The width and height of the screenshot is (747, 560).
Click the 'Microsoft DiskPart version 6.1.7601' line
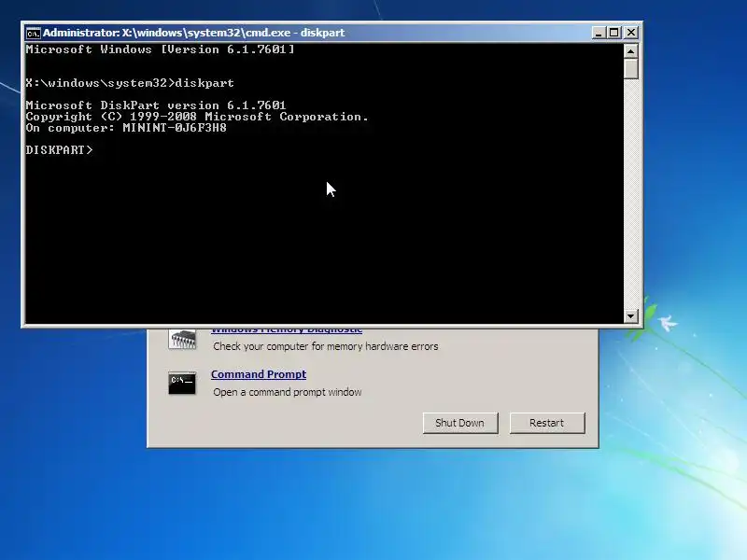click(156, 105)
